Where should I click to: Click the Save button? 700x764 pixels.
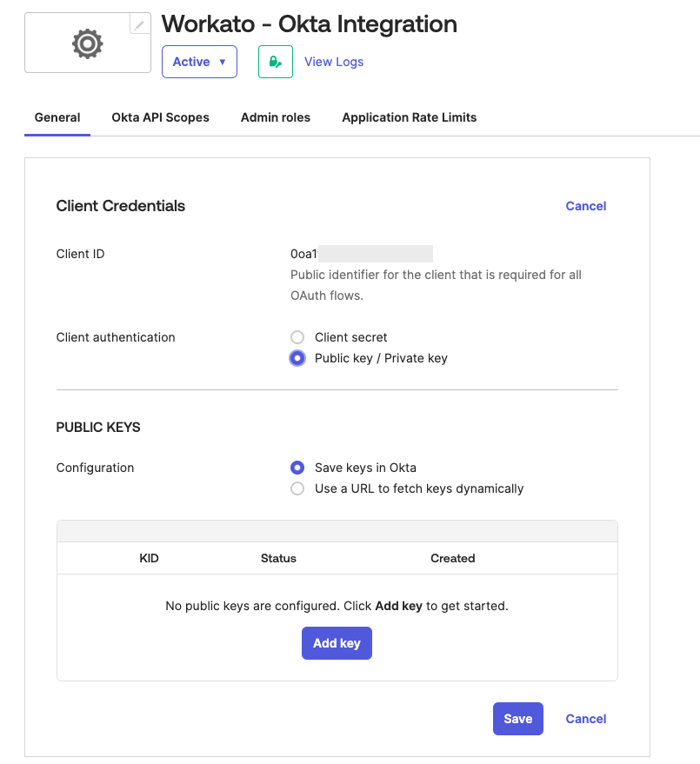pyautogui.click(x=517, y=719)
